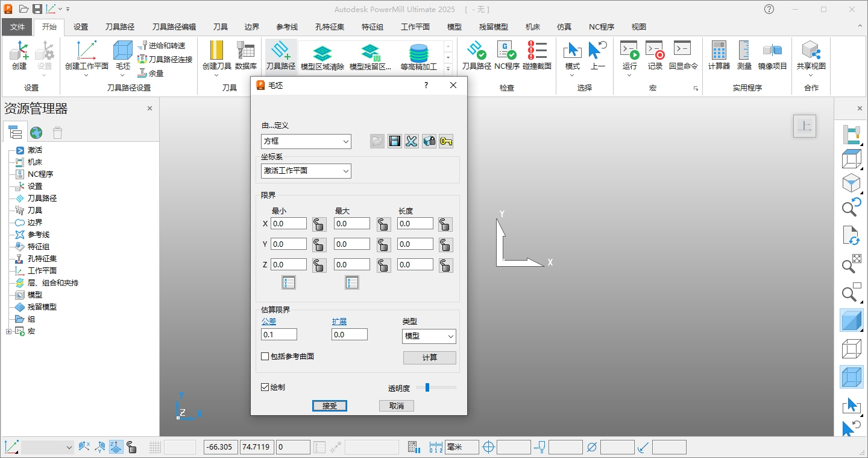The image size is (868, 458).
Task: Go to the 工作平面 ribbon tab
Action: click(x=415, y=27)
